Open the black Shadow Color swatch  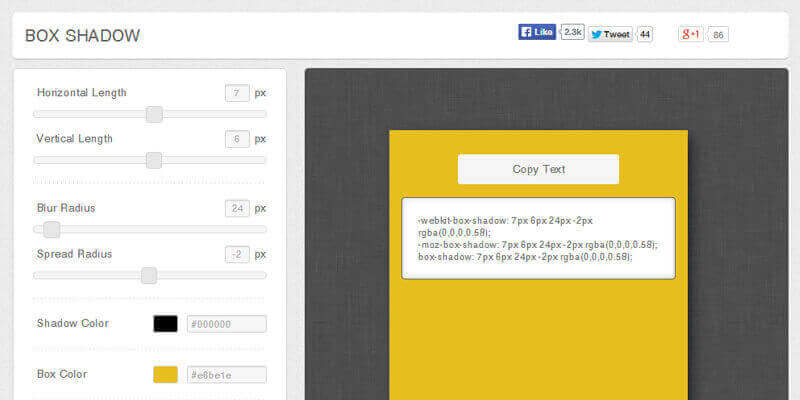pos(165,323)
